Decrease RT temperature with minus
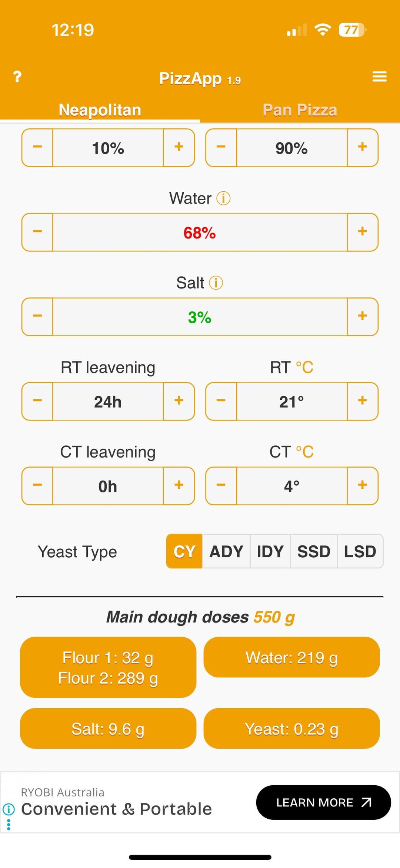Screen dimensions: 400x868 point(221,401)
